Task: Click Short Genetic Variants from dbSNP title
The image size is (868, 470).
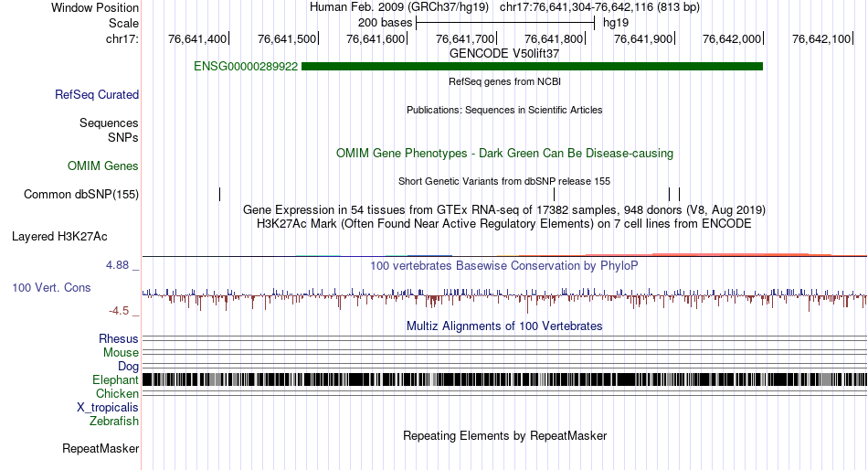Action: click(504, 181)
